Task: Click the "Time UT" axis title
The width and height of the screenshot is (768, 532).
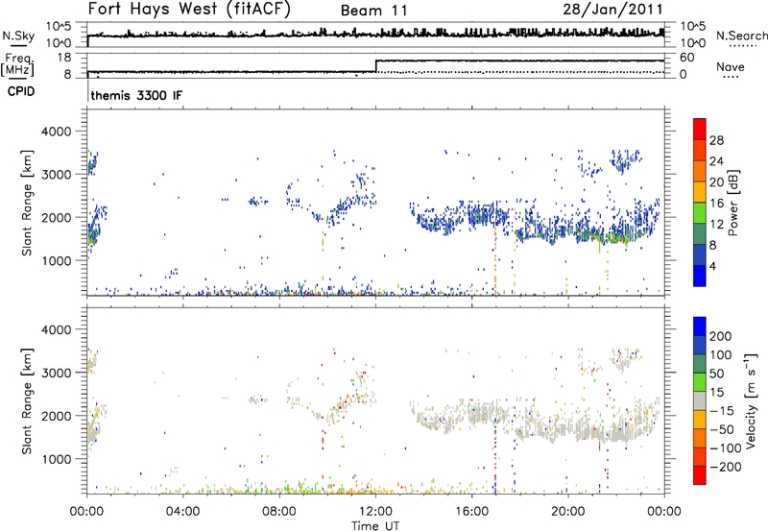Action: pos(375,526)
